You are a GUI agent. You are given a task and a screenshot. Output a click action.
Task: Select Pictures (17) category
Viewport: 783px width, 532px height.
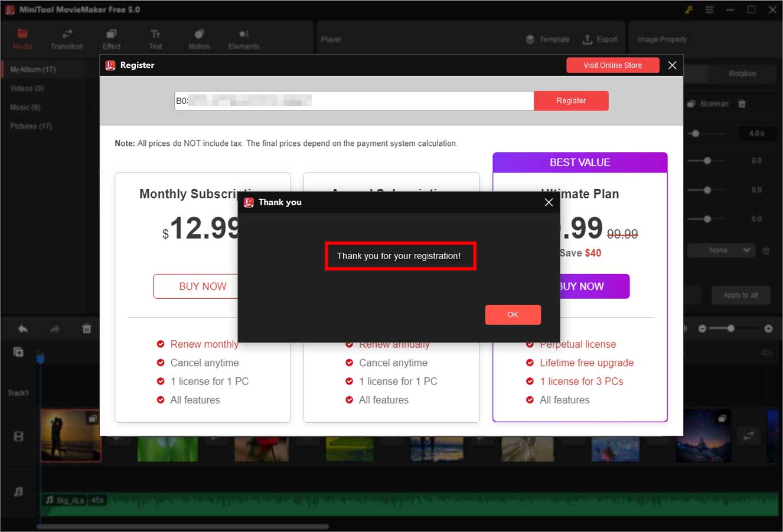point(31,126)
